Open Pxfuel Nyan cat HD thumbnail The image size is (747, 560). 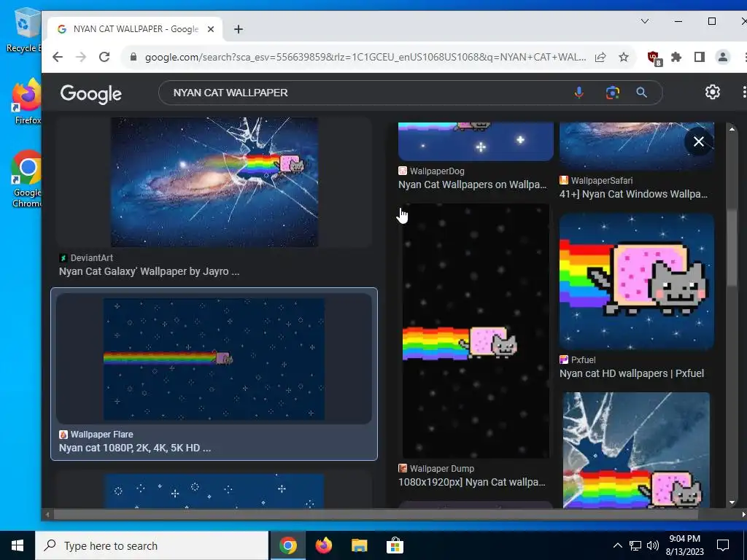pos(636,281)
